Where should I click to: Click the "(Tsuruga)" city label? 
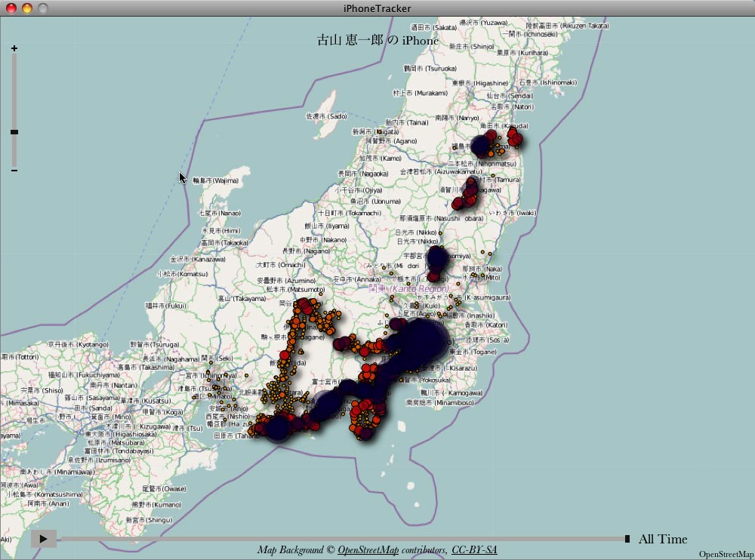(x=164, y=344)
